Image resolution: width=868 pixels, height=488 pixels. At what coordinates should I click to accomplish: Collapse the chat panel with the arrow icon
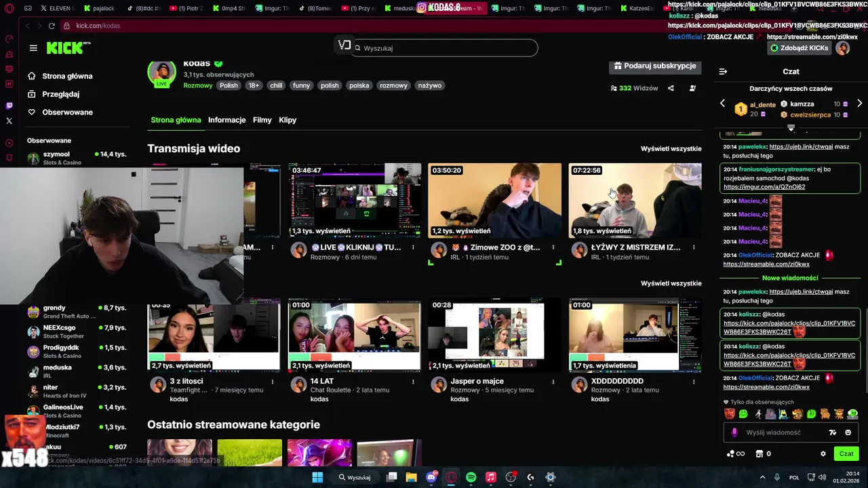(723, 71)
